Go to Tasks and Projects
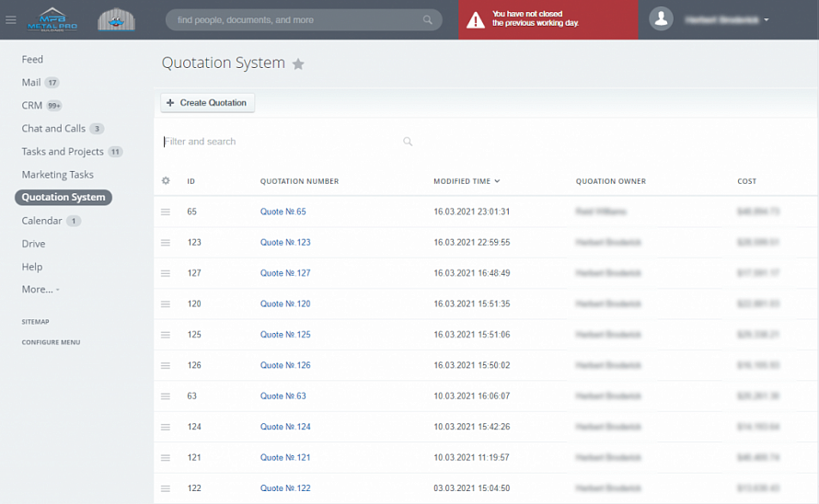819x504 pixels. pos(63,152)
